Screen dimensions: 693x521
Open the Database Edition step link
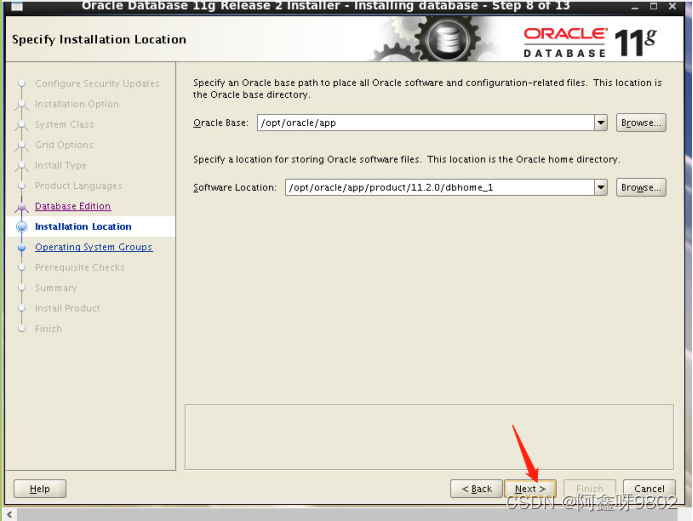pyautogui.click(x=73, y=206)
